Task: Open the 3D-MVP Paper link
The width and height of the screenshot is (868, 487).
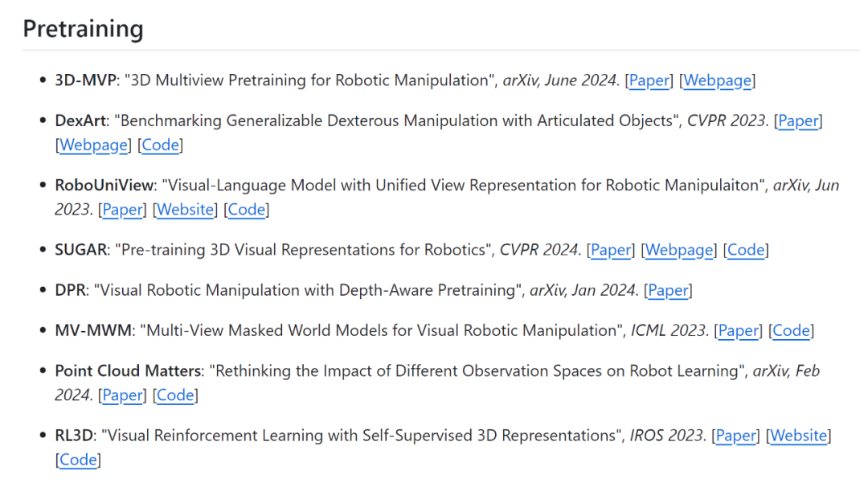Action: (x=649, y=80)
